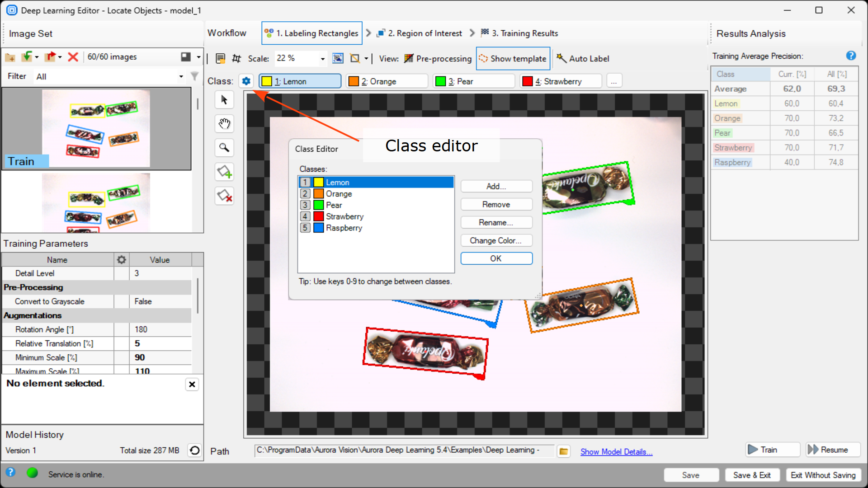Toggle the Show template view

click(513, 59)
